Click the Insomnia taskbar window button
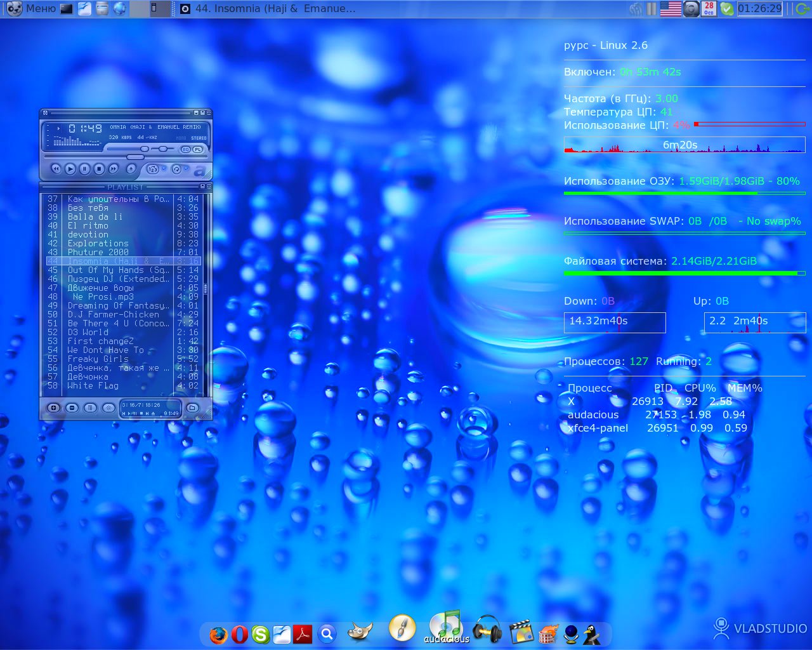This screenshot has height=650, width=812. pyautogui.click(x=266, y=9)
